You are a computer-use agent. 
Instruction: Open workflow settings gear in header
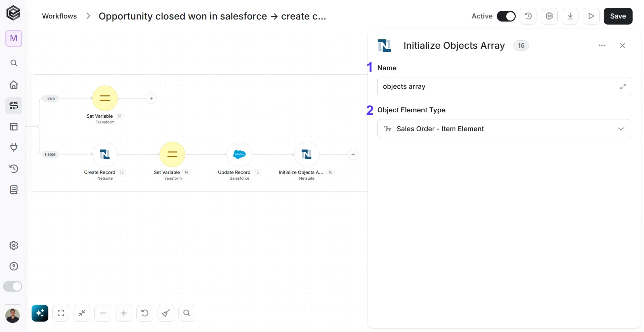click(549, 16)
